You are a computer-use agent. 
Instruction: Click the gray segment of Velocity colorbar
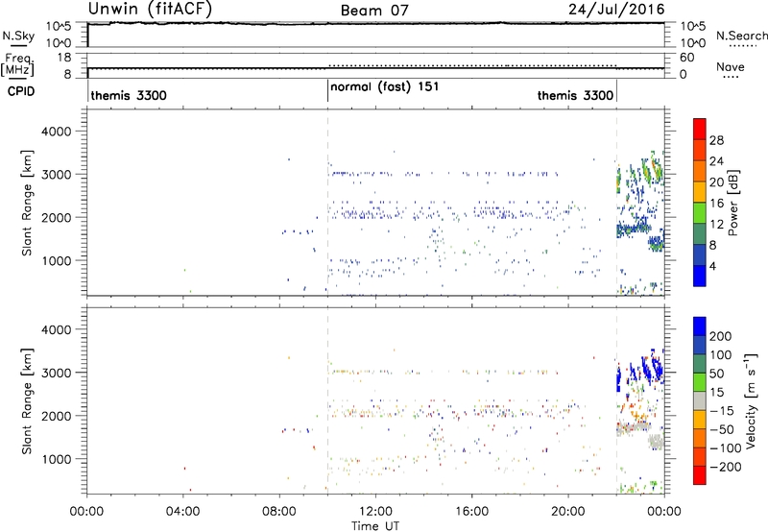point(700,400)
